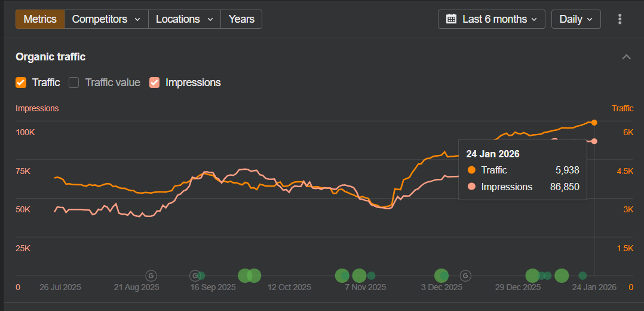Click the large green bubble above 3 Dec 2025

(x=441, y=276)
